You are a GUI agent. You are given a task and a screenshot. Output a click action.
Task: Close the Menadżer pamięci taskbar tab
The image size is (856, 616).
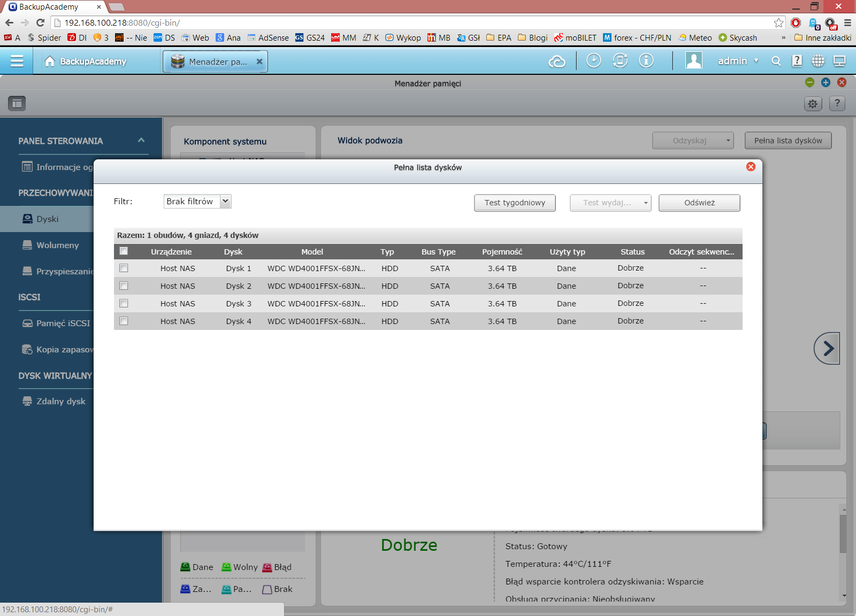pos(259,61)
